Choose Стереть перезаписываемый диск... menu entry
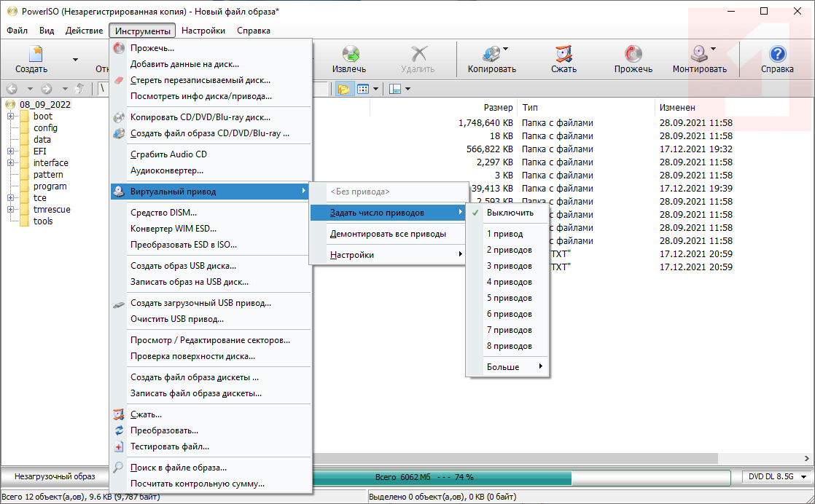Viewport: 815px width, 504px height. point(211,80)
